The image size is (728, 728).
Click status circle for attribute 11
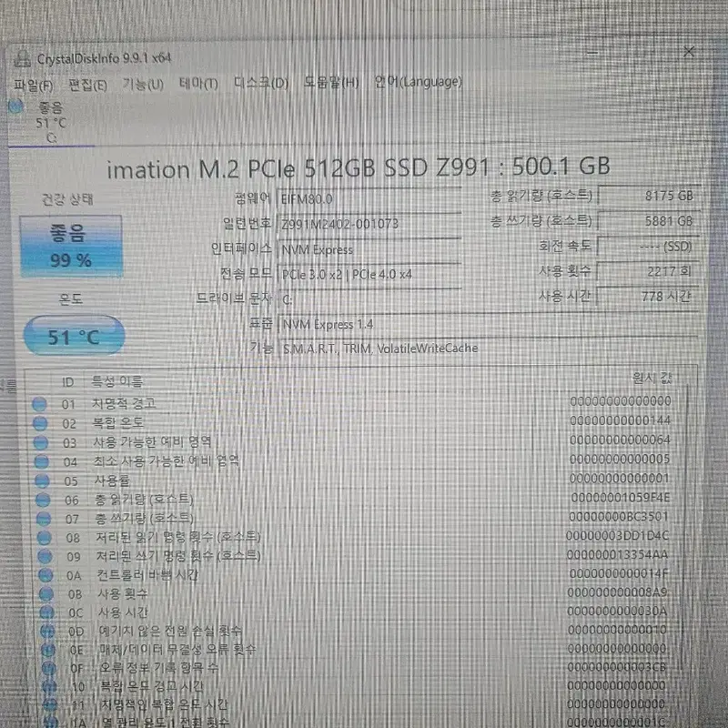pyautogui.click(x=51, y=704)
